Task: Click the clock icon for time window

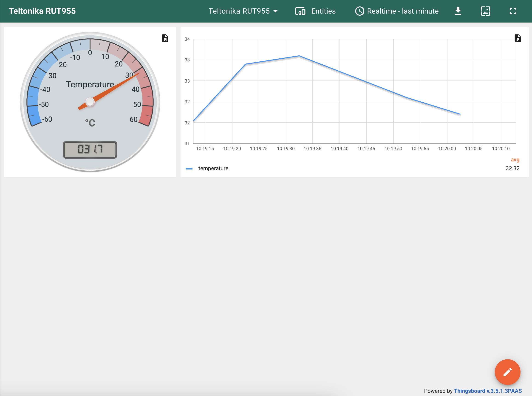Action: [x=359, y=11]
